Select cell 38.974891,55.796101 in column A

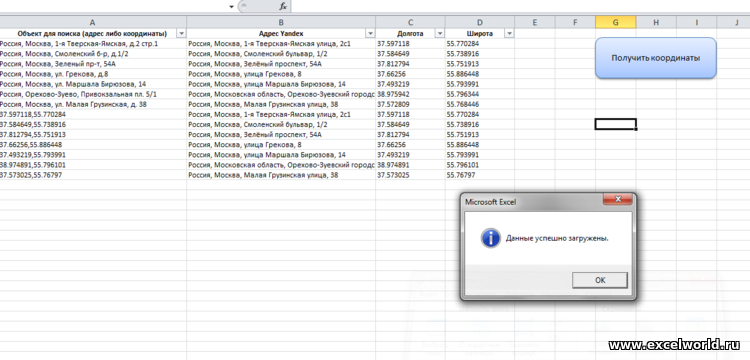93,165
